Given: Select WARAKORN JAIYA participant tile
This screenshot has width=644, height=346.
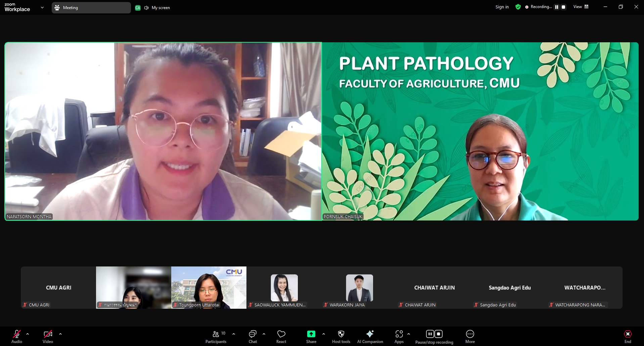Looking at the screenshot, I should [359, 288].
